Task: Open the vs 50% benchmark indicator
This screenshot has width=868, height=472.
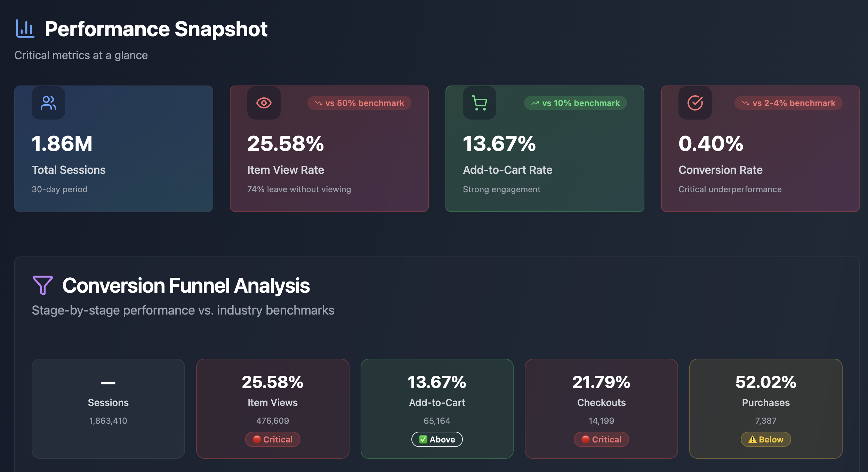Action: 359,103
